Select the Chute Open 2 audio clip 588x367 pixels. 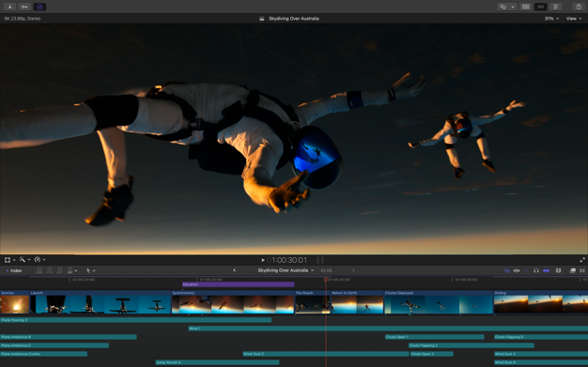(x=432, y=354)
